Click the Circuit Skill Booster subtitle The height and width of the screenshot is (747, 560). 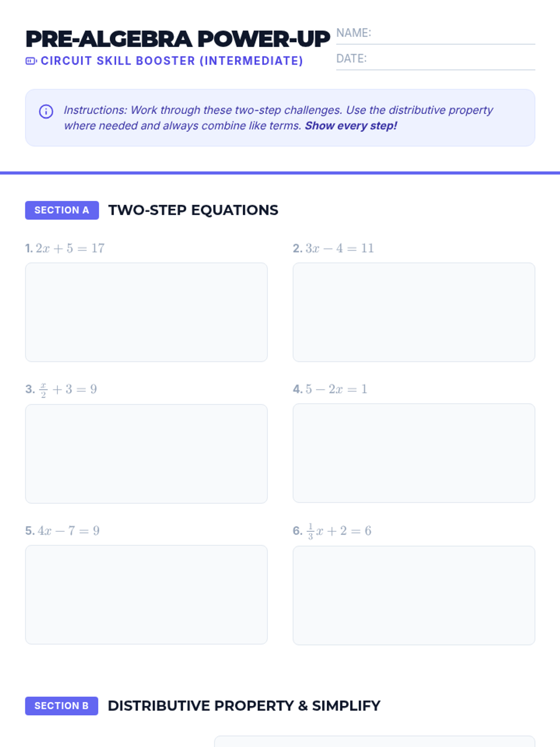click(x=171, y=61)
